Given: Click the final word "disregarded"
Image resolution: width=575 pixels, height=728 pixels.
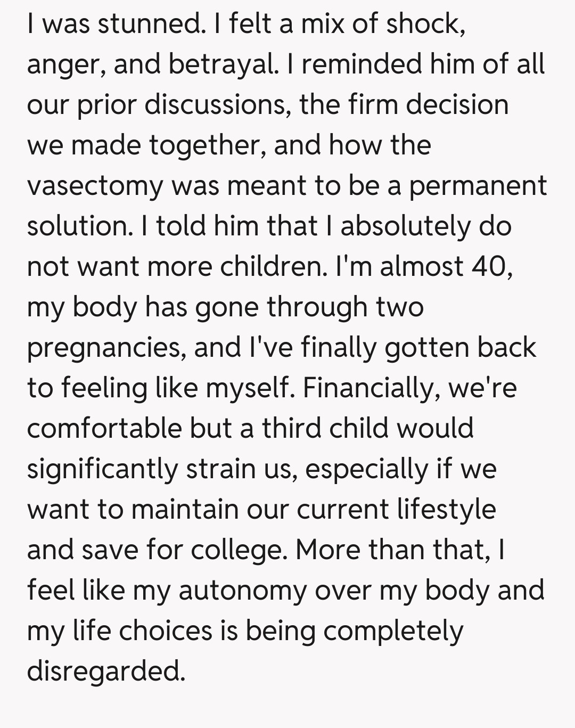Looking at the screenshot, I should [x=105, y=671].
